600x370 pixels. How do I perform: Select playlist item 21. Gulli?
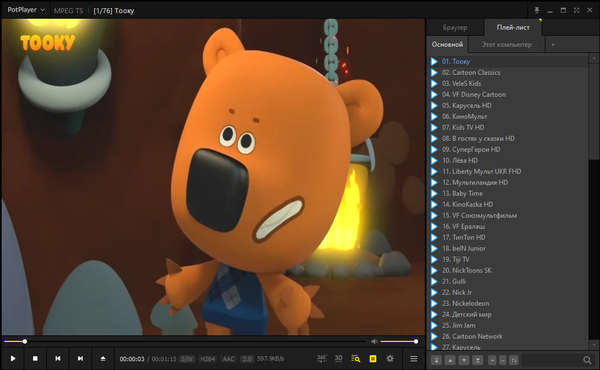click(x=508, y=281)
